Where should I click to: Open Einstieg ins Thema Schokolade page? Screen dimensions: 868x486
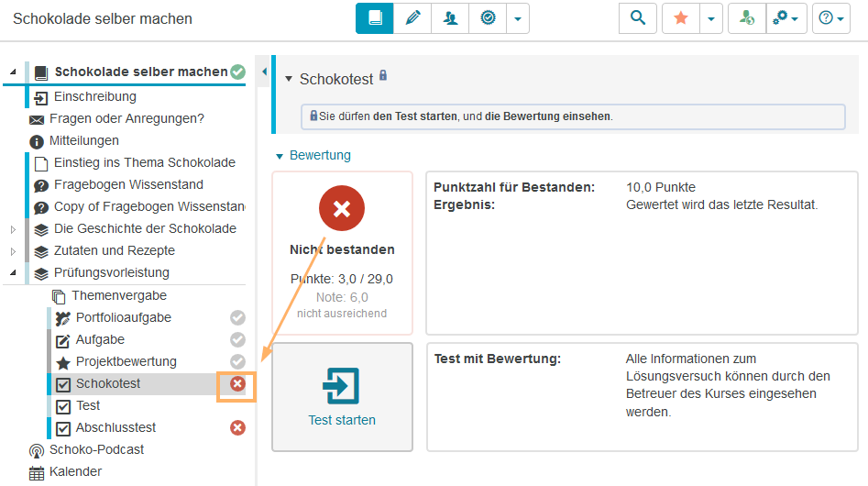click(x=145, y=162)
